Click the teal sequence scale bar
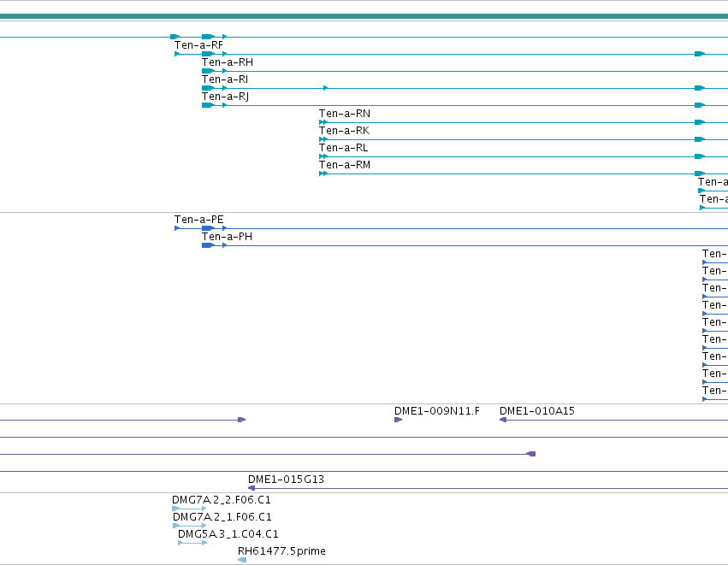The image size is (728, 565). point(364,16)
